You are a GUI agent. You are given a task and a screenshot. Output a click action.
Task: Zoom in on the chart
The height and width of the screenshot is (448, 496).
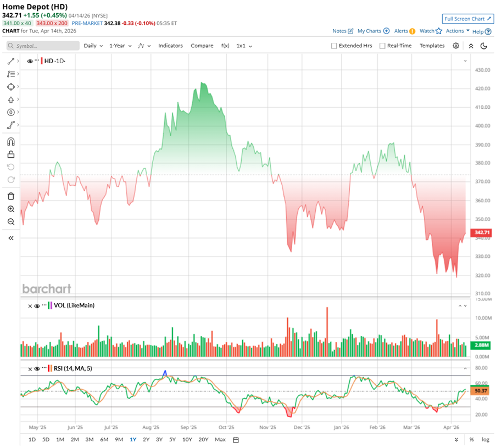[11, 209]
